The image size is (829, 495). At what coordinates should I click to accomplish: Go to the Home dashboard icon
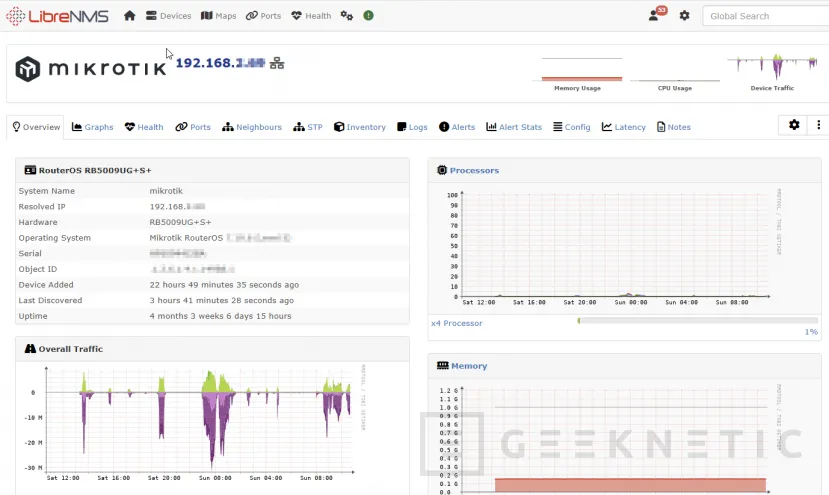(130, 16)
